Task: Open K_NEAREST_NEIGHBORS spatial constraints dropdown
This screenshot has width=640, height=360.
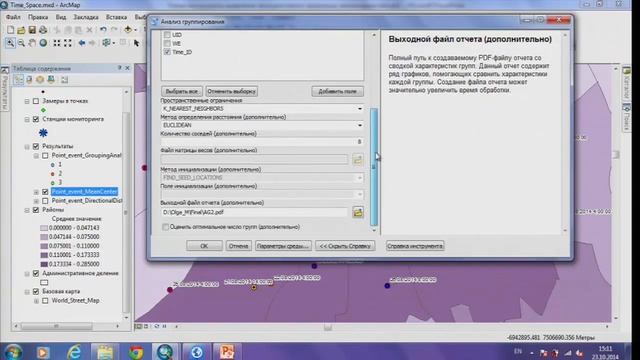Action: click(360, 109)
